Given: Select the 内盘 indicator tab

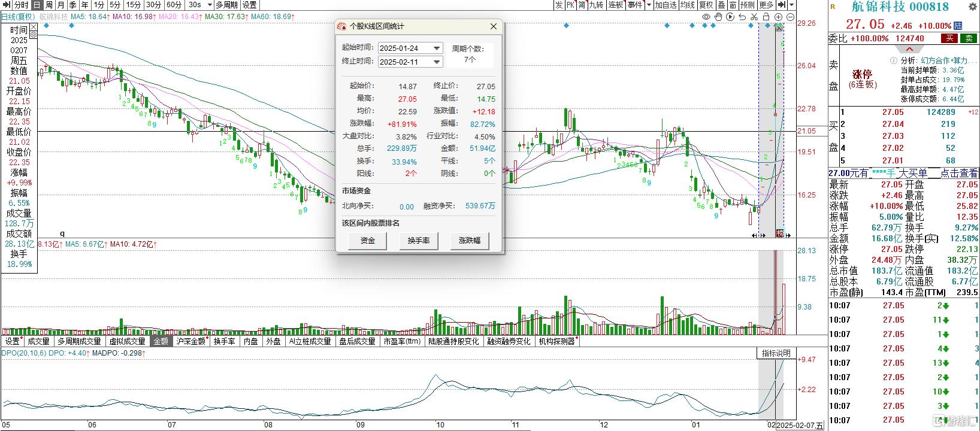Looking at the screenshot, I should tap(250, 341).
